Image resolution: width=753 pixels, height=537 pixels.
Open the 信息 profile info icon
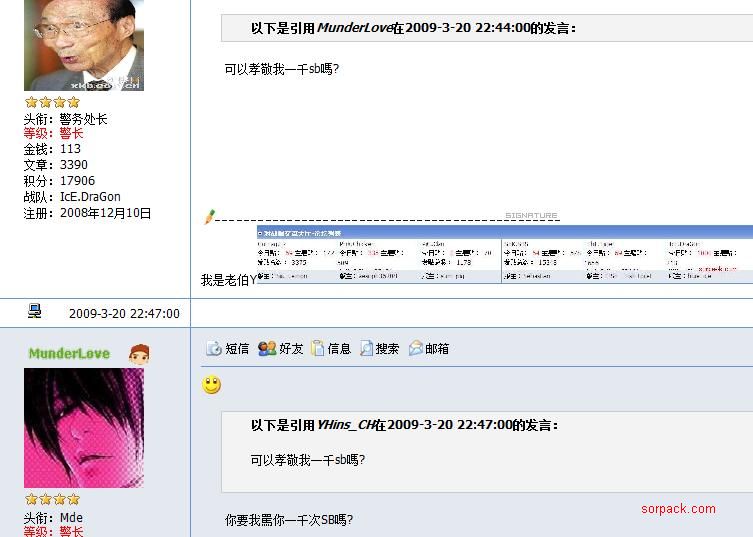pos(318,348)
